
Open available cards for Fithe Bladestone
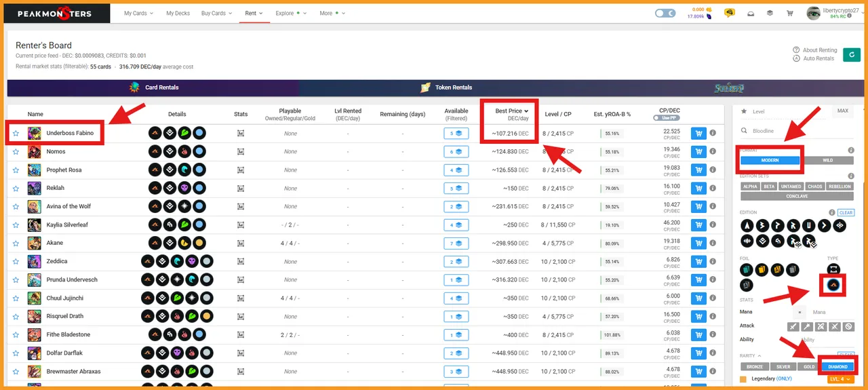(x=456, y=335)
